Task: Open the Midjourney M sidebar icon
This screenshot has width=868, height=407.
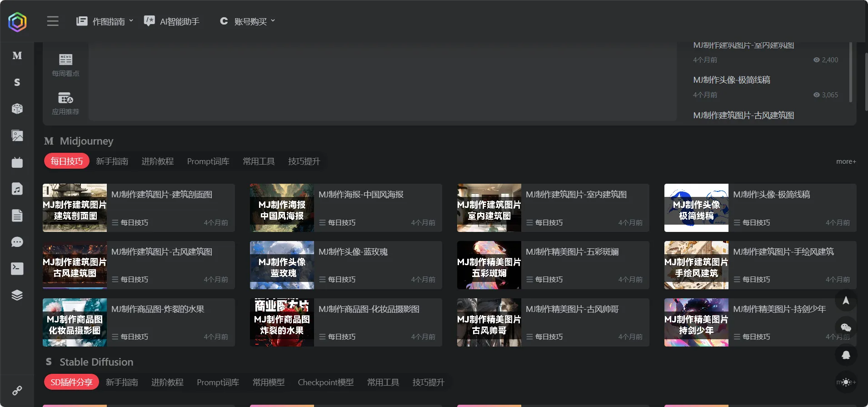Action: tap(17, 55)
